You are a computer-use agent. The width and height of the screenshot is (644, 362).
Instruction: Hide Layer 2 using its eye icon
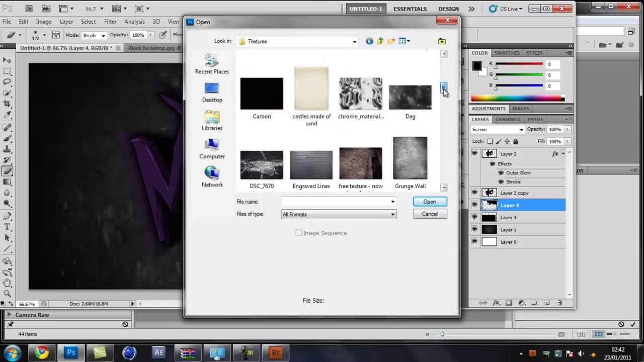(x=474, y=153)
